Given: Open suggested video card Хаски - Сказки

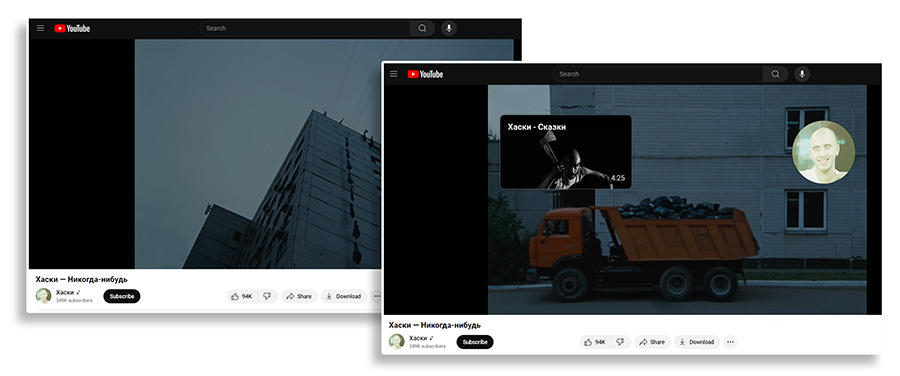Looking at the screenshot, I should [565, 152].
